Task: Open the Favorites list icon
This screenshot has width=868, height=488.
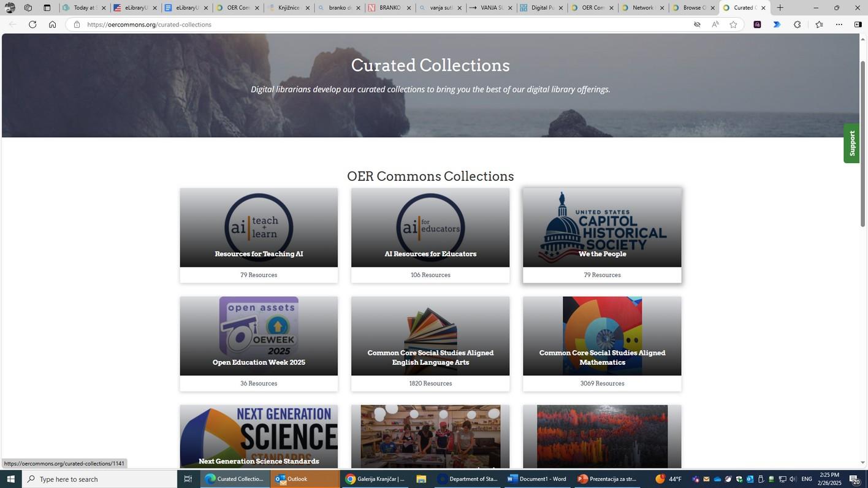Action: [x=820, y=25]
